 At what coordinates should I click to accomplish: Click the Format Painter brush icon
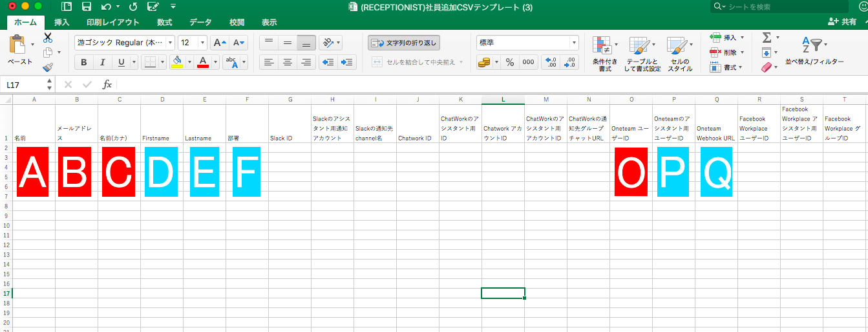(48, 67)
